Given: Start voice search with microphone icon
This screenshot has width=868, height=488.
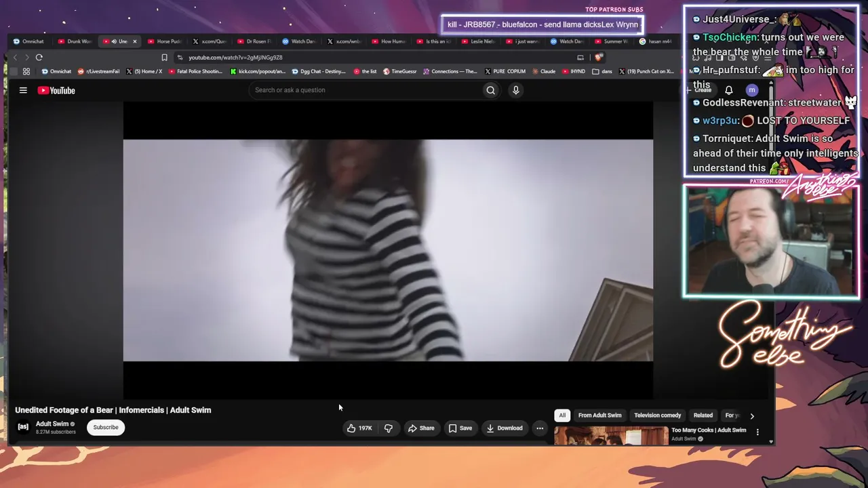Looking at the screenshot, I should 516,90.
